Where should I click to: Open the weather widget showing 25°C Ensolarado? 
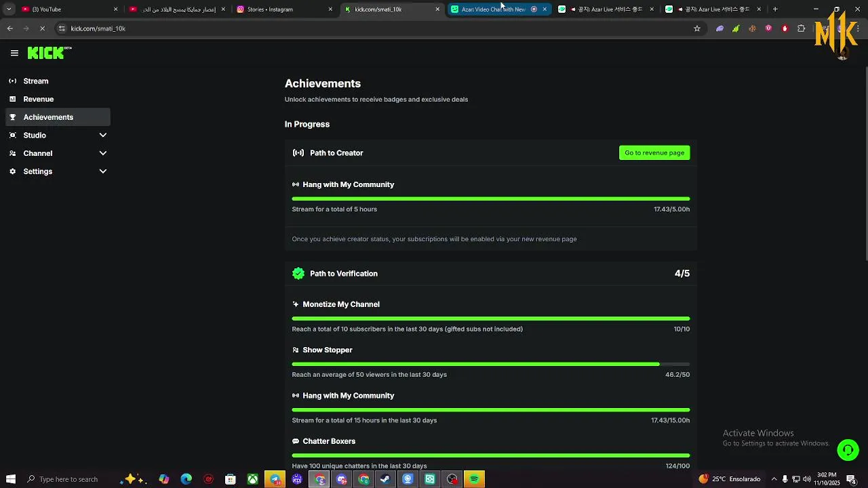(730, 479)
